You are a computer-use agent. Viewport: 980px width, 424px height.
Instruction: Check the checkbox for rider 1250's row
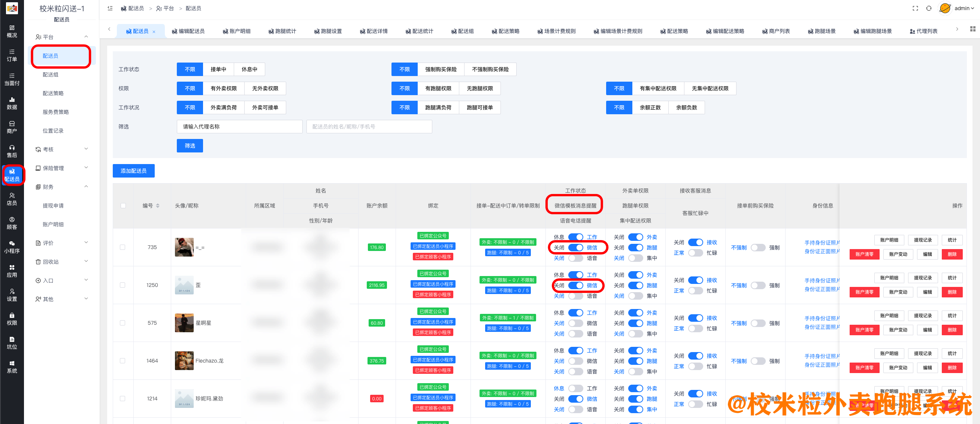click(x=123, y=285)
